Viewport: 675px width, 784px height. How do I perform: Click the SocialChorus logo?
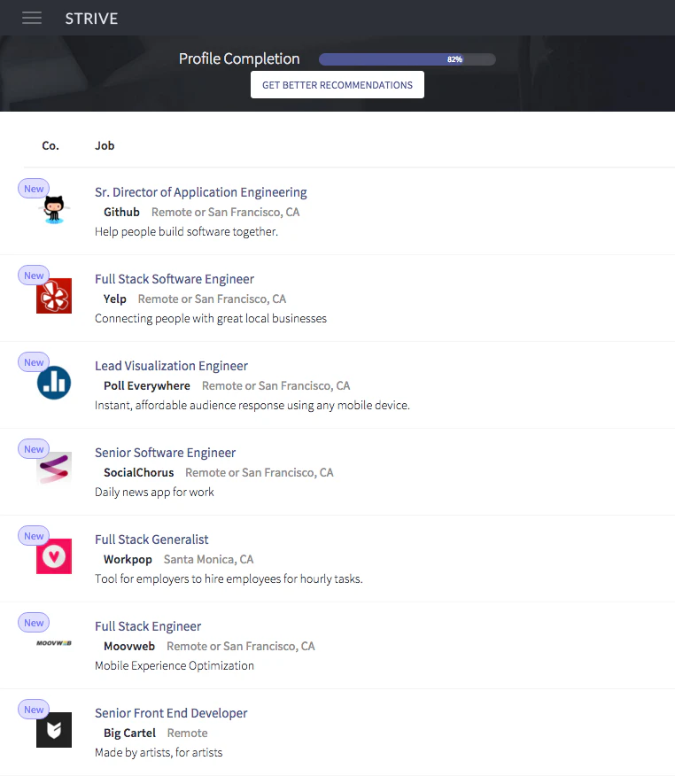pyautogui.click(x=54, y=469)
